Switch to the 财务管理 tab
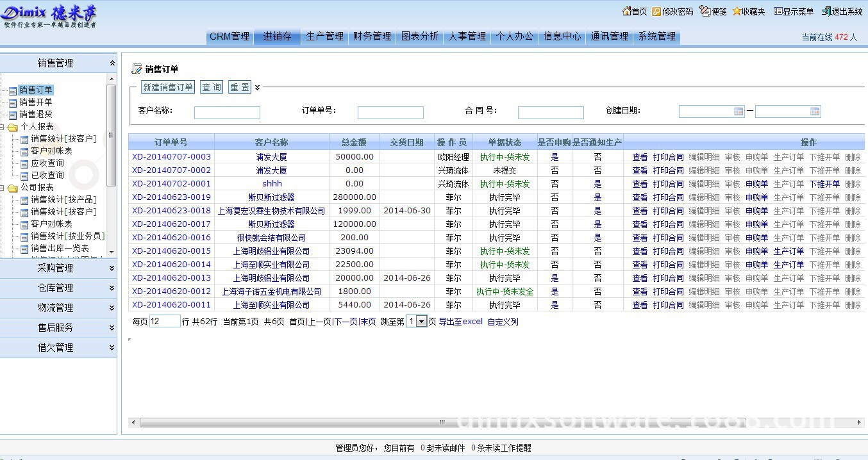 372,37
